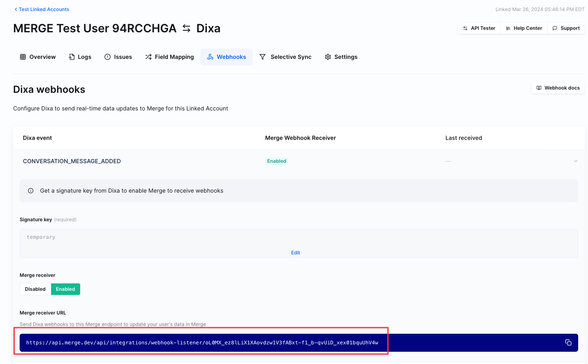Click the Merge Webhook Receiver column header
Screen dimensions: 588x364
tap(301, 138)
